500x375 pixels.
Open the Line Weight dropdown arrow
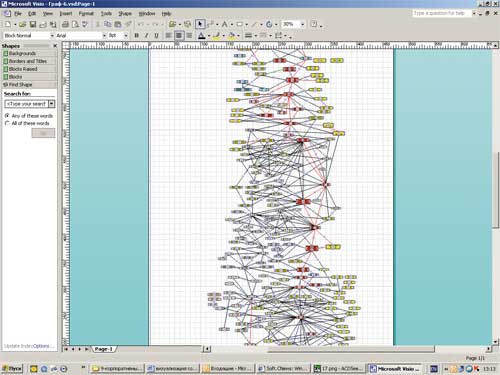coord(255,36)
